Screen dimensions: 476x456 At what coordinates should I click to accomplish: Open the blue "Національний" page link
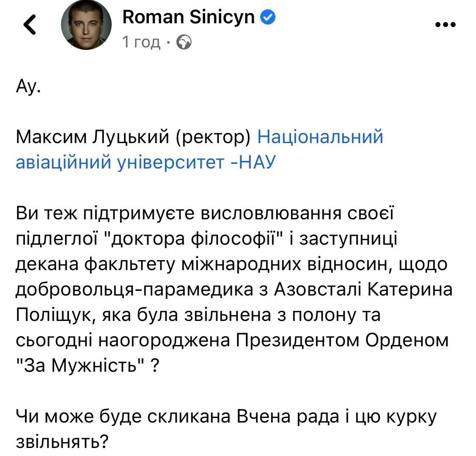coord(320,137)
